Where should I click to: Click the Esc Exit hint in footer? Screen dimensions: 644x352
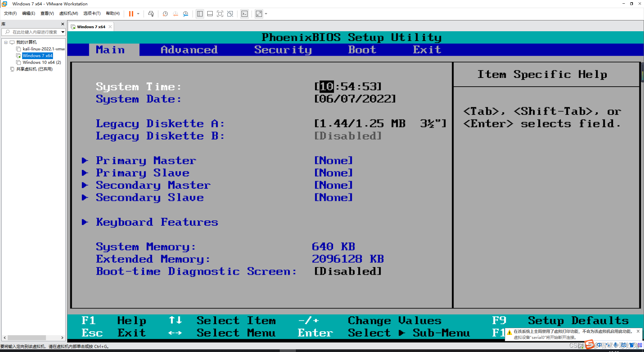click(114, 333)
